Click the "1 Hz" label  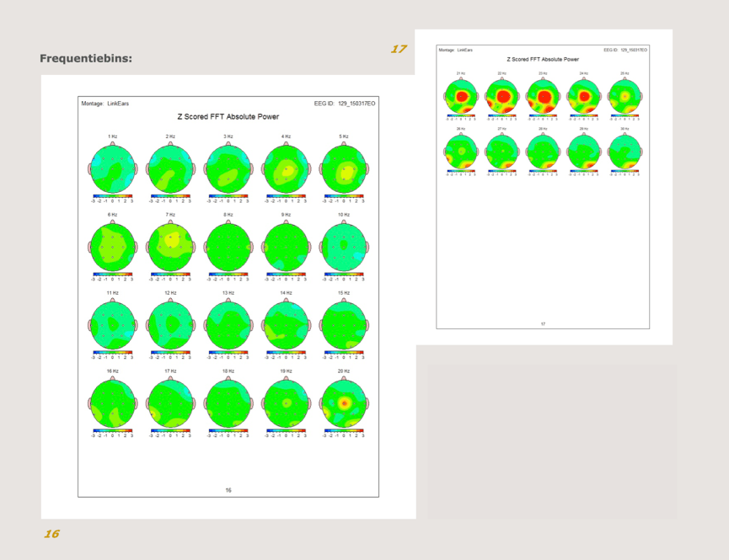click(x=113, y=136)
